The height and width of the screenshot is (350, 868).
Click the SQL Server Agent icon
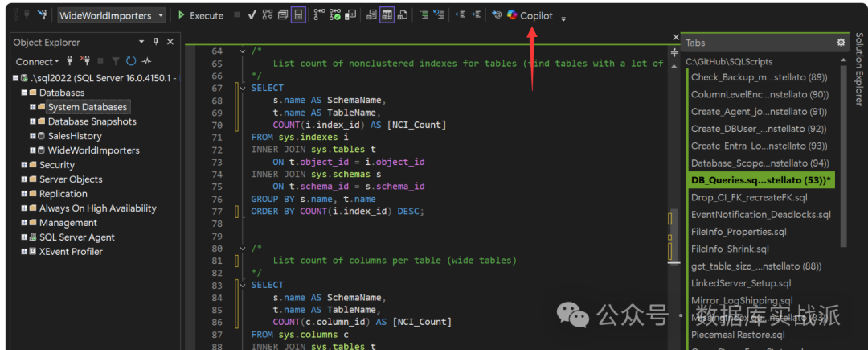pos(33,237)
